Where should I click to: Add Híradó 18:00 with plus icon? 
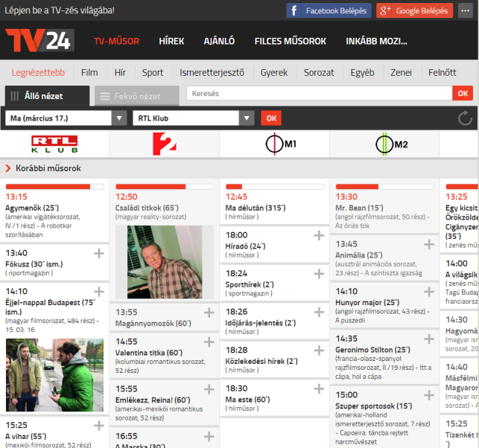tap(319, 235)
